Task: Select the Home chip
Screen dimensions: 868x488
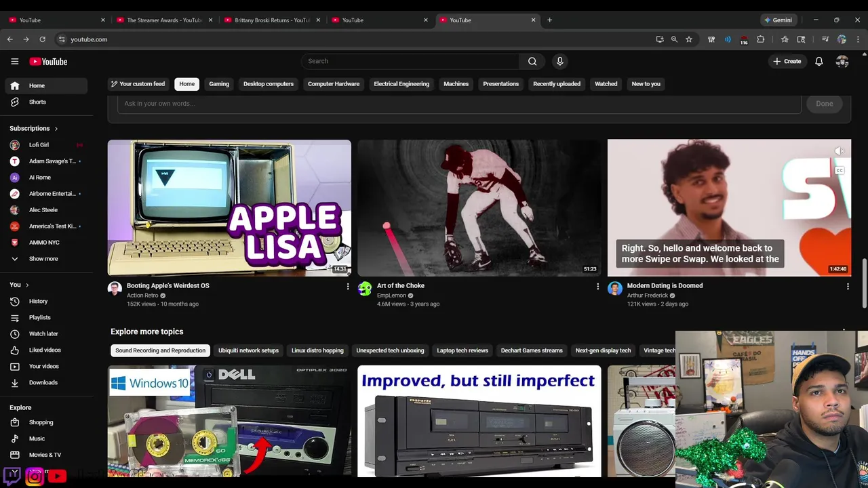Action: [187, 84]
